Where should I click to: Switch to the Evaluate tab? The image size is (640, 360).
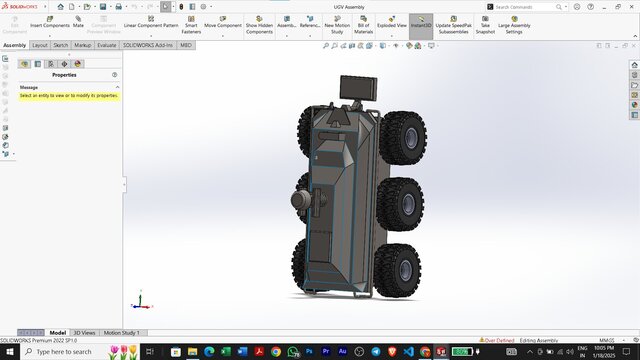point(107,45)
